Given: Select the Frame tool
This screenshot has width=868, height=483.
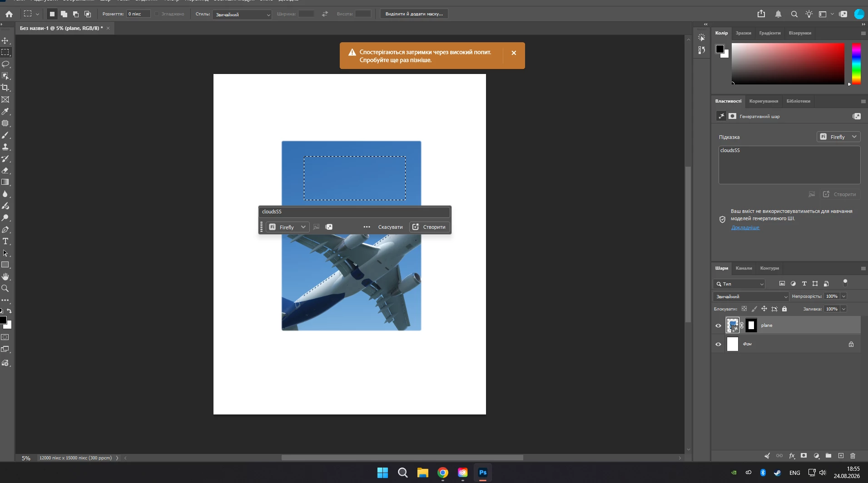Looking at the screenshot, I should pos(5,99).
